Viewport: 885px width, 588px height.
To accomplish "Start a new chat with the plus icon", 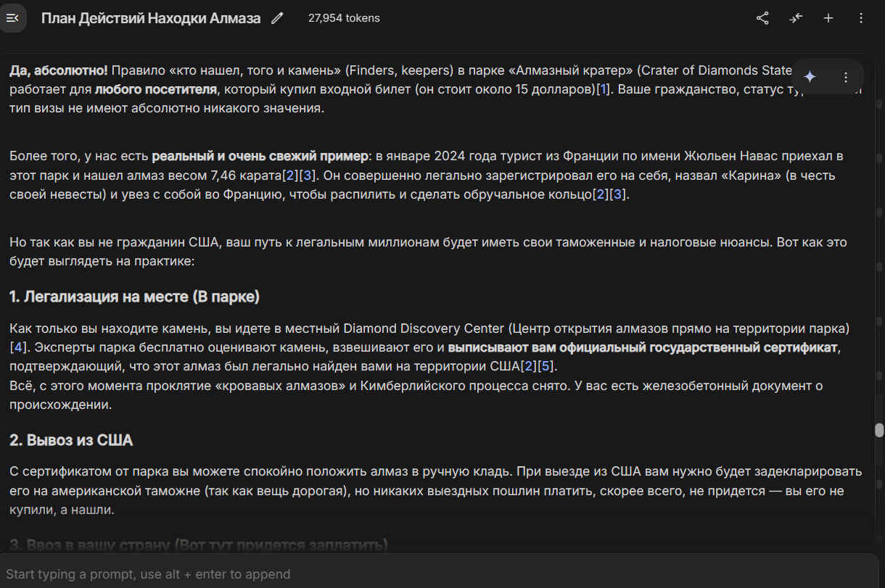I will click(x=828, y=18).
